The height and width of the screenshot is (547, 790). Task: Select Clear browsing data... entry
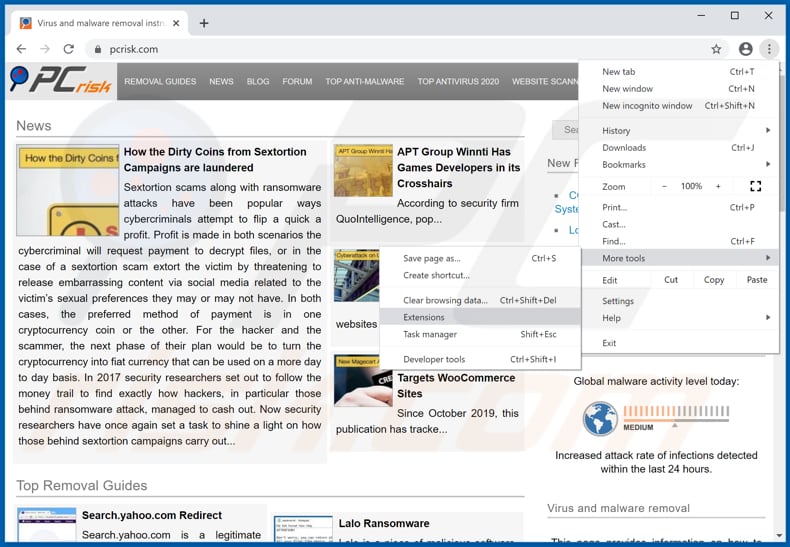point(480,300)
